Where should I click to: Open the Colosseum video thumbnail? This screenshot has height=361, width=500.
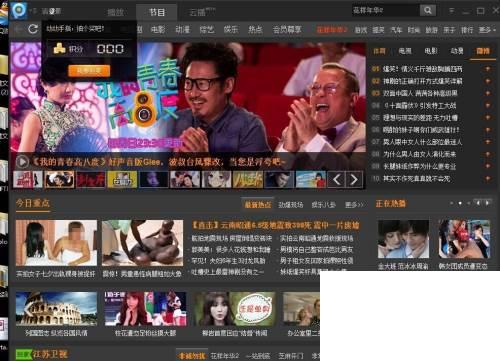[x=56, y=309]
